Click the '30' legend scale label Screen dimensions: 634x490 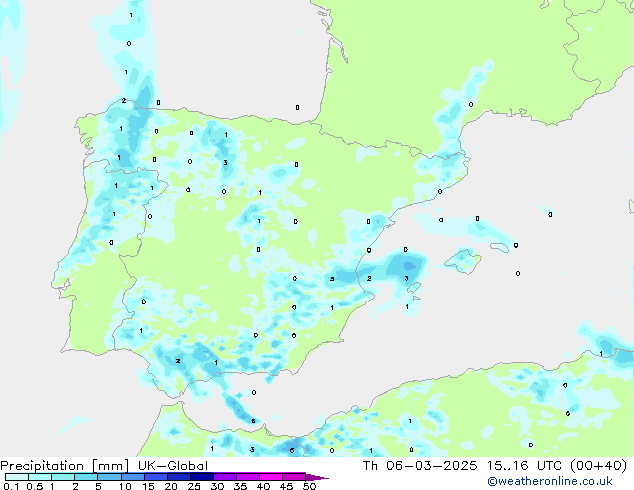pos(217,486)
